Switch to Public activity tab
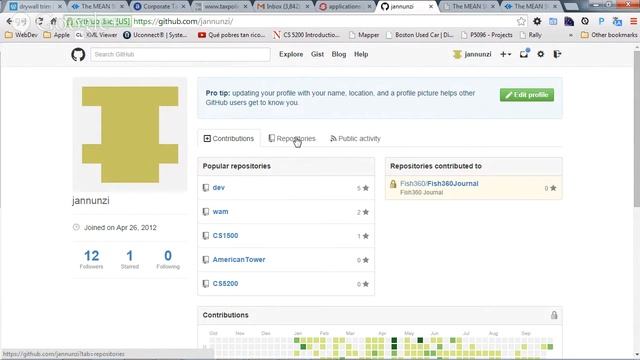 pos(355,138)
